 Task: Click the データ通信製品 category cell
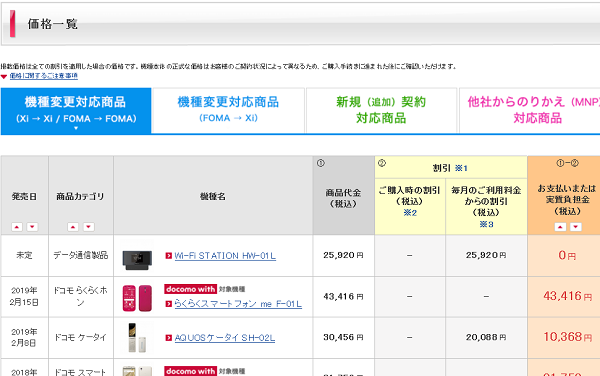coord(81,255)
